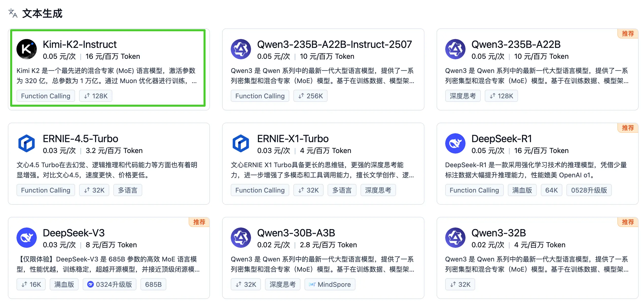
Task: Click the 文本生成 section heading
Action: point(42,13)
